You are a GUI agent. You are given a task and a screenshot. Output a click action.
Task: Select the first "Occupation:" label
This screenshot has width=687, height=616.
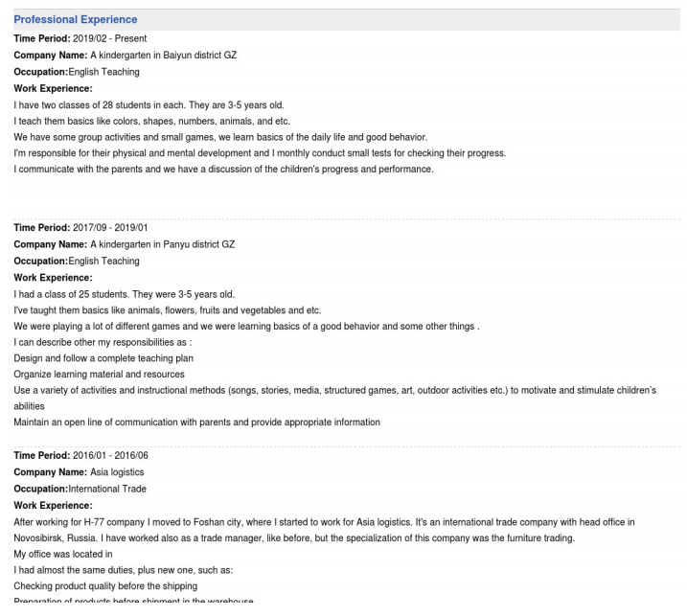pyautogui.click(x=40, y=72)
